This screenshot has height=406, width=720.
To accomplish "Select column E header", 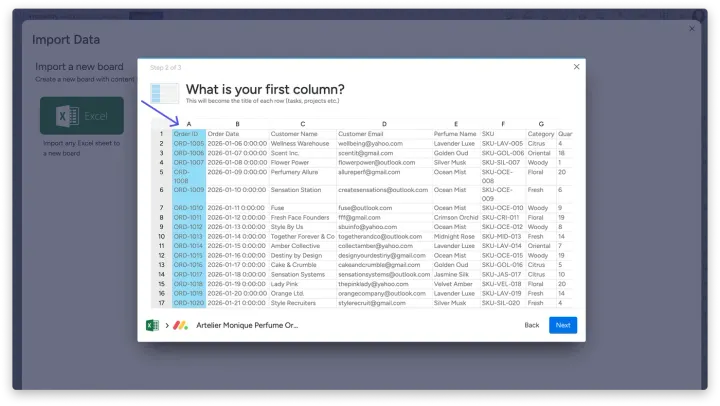I will pos(456,124).
